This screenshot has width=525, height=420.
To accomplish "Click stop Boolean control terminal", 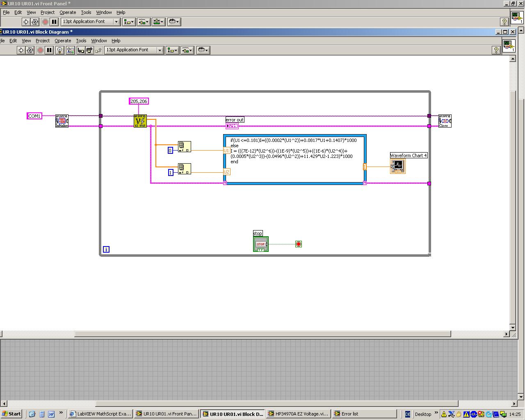I will click(261, 244).
